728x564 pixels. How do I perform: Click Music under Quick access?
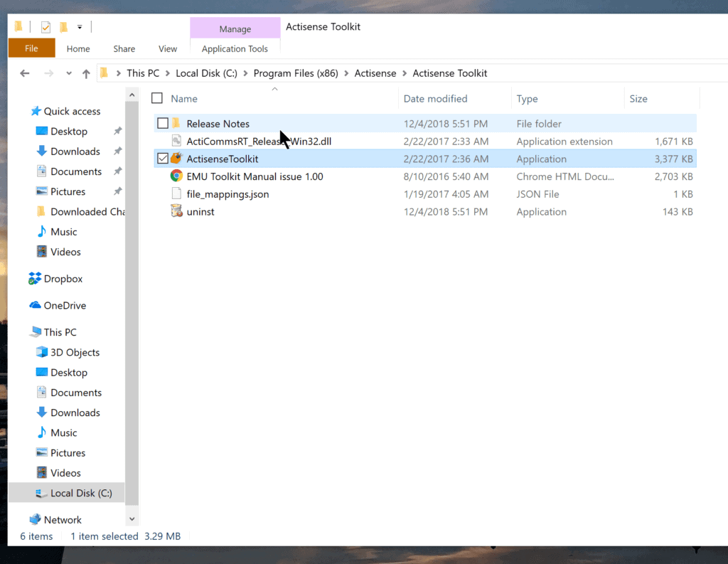pyautogui.click(x=63, y=232)
